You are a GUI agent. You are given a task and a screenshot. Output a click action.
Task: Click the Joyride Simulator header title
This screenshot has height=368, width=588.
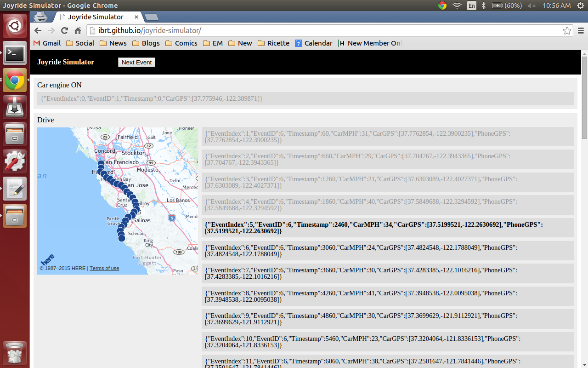coord(66,62)
